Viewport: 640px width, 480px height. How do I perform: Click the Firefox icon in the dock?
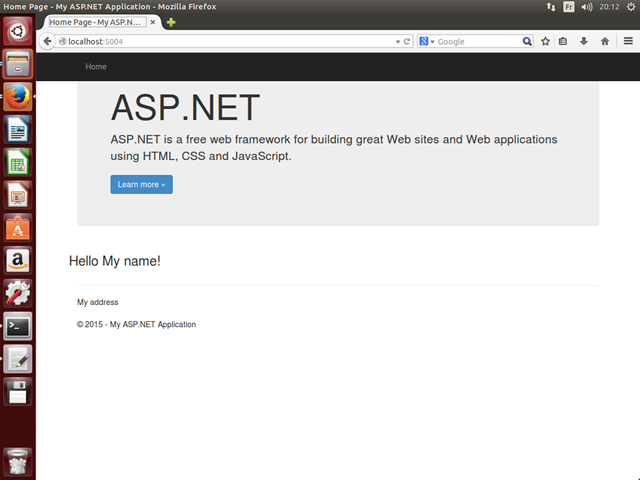coord(18,97)
